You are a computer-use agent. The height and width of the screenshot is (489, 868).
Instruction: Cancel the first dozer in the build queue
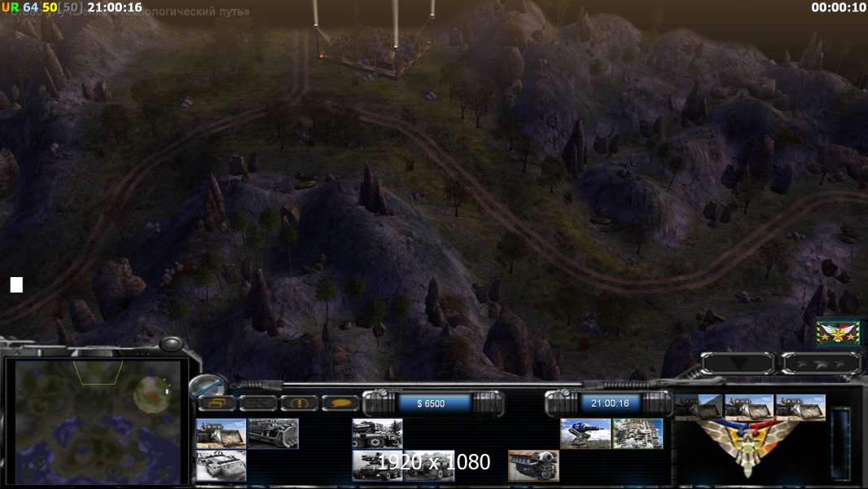click(699, 407)
